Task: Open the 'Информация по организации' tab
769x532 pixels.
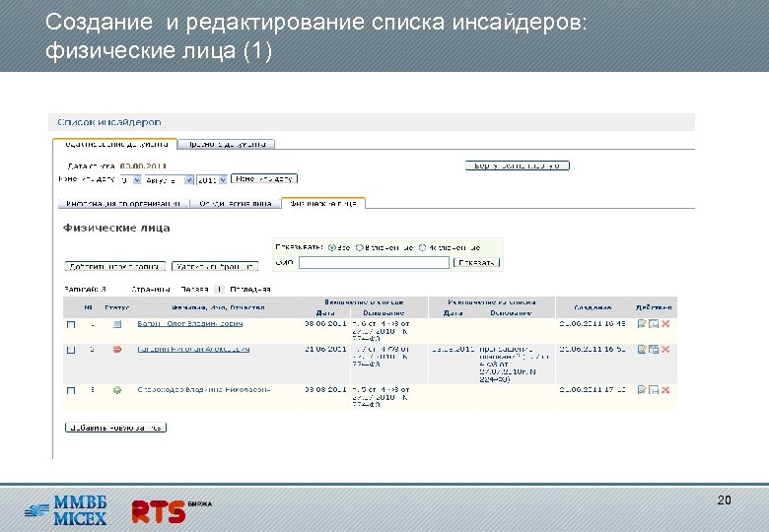Action: pyautogui.click(x=123, y=203)
